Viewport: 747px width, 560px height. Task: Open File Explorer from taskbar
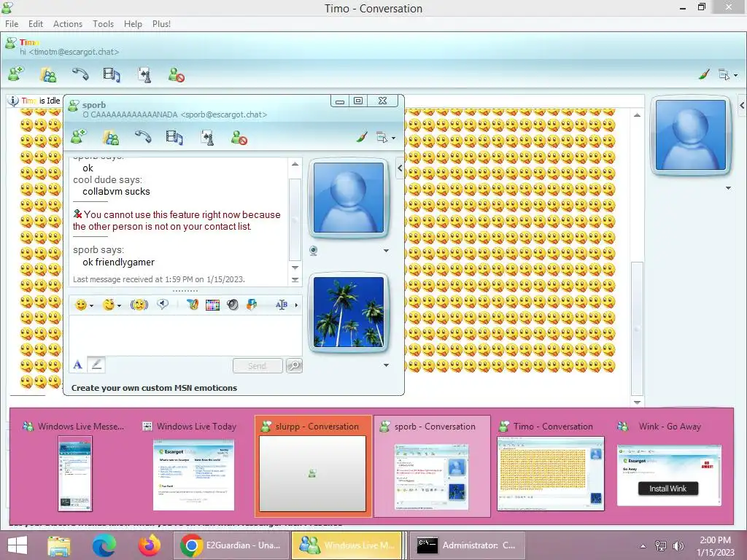pyautogui.click(x=58, y=545)
